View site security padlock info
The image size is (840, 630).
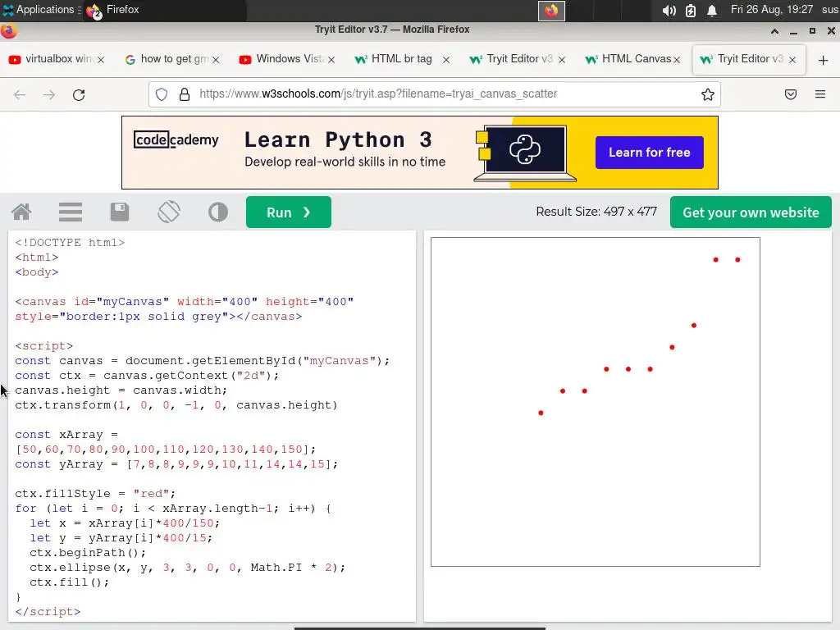(185, 94)
